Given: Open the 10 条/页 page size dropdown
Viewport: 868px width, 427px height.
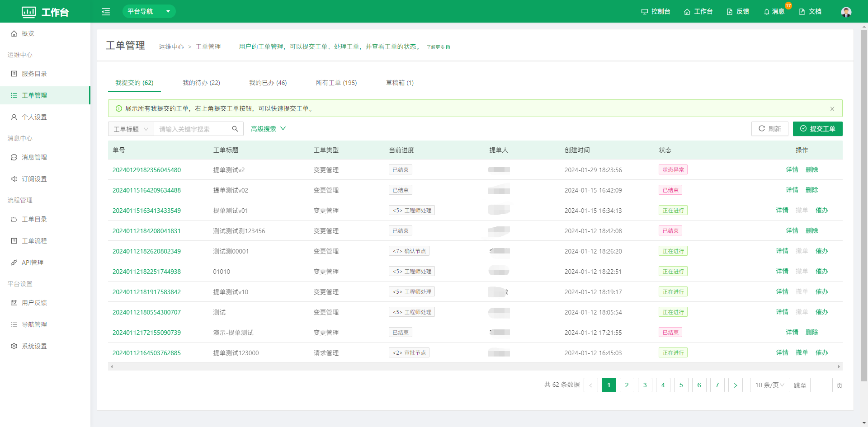Looking at the screenshot, I should [770, 385].
